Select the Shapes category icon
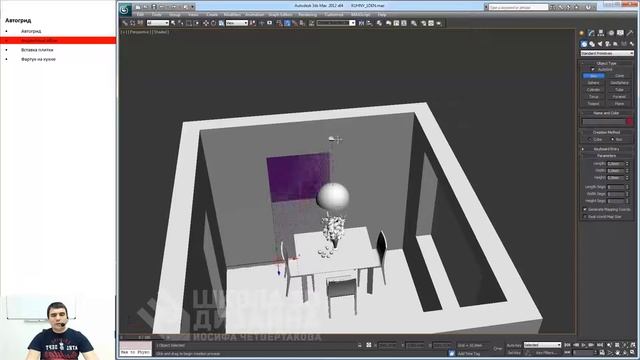This screenshot has height=360, width=640. pyautogui.click(x=592, y=44)
